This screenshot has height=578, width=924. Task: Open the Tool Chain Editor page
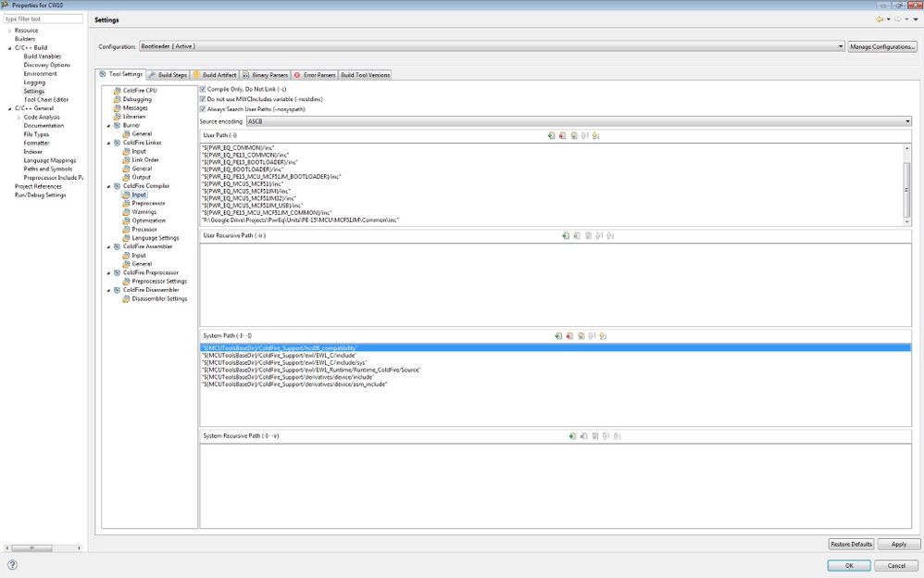click(x=46, y=100)
